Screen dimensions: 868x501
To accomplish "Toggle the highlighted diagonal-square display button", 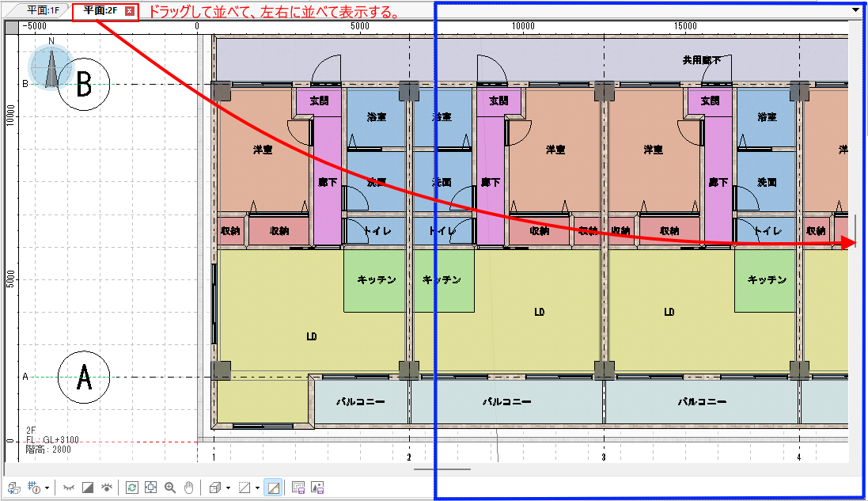I will click(272, 488).
